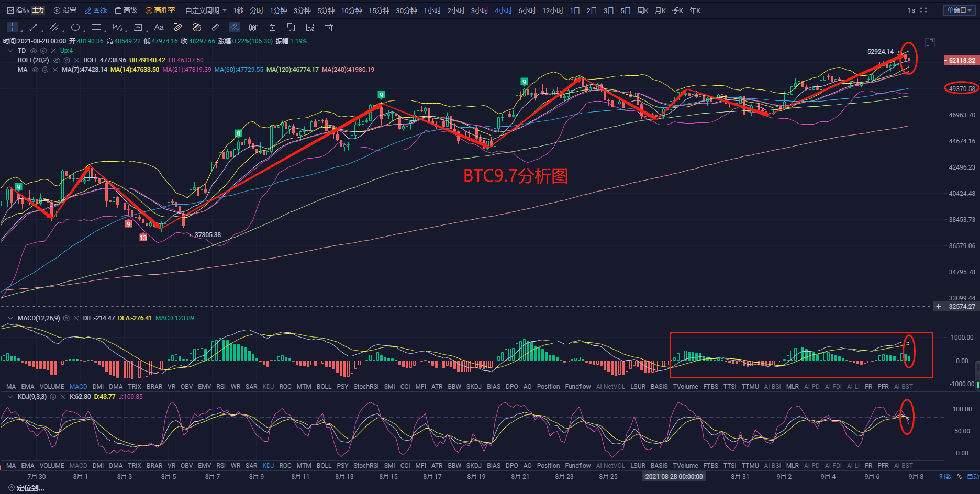Click the striped circular eraser icon
980x494 pixels.
(x=197, y=27)
